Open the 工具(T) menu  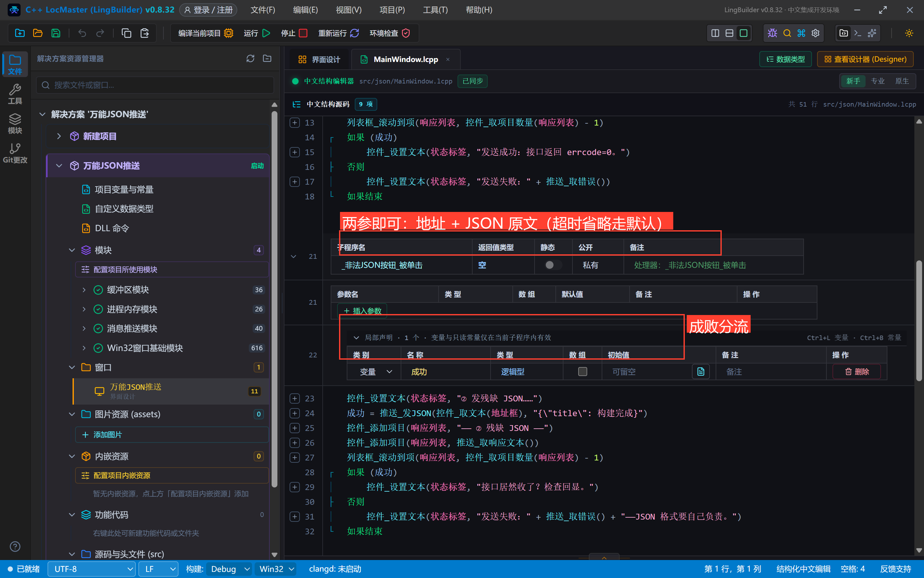coord(435,10)
